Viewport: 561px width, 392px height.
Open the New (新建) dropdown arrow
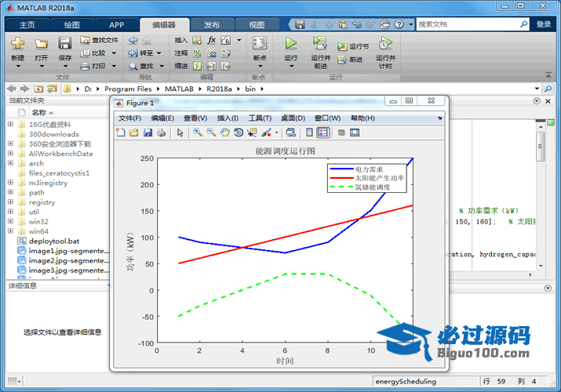[17, 66]
